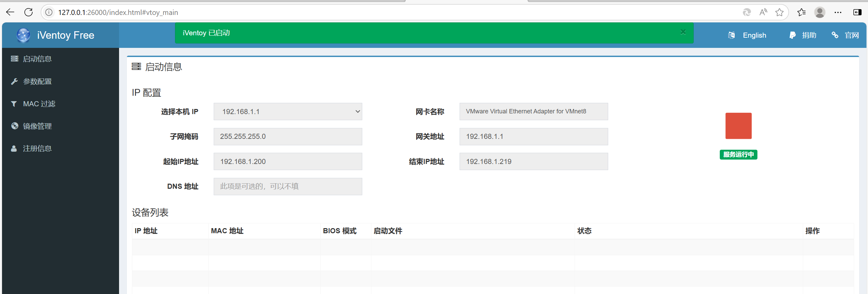The image size is (868, 294).
Task: Click the 镜像管理 disc icon
Action: tap(15, 126)
